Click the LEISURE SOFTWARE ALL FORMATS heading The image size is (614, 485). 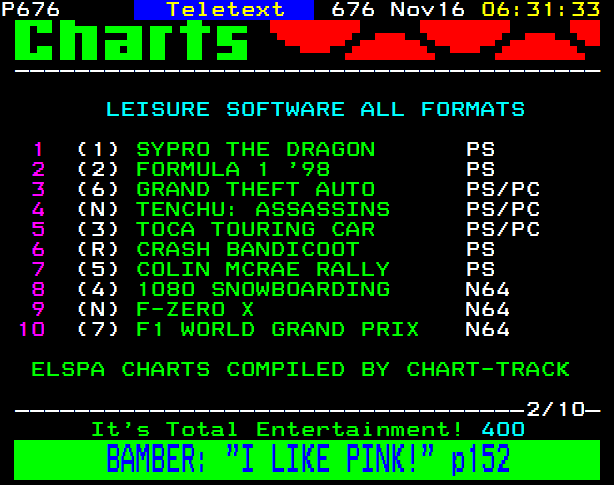(x=315, y=109)
